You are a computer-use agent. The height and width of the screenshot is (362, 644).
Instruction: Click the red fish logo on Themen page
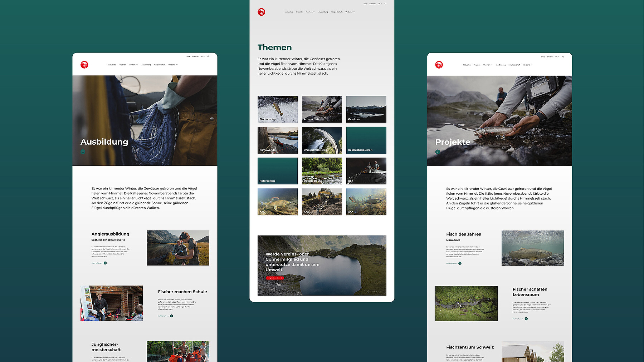(x=262, y=12)
